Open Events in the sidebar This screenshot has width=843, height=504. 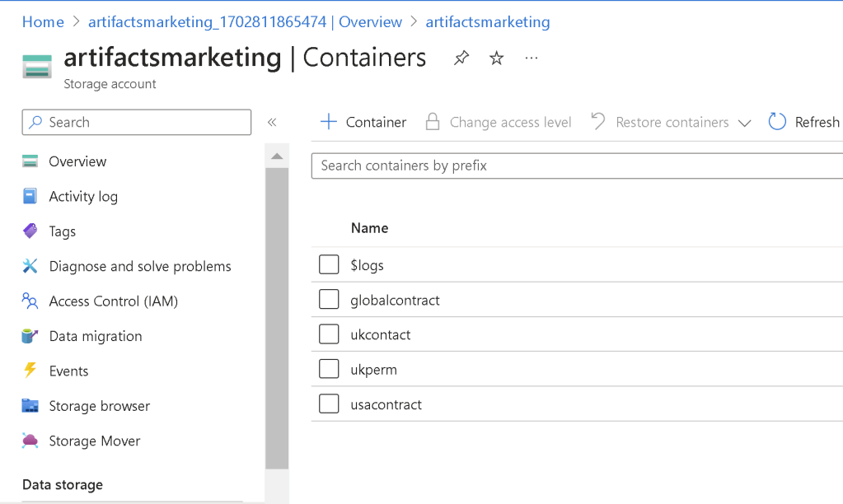[x=69, y=371]
